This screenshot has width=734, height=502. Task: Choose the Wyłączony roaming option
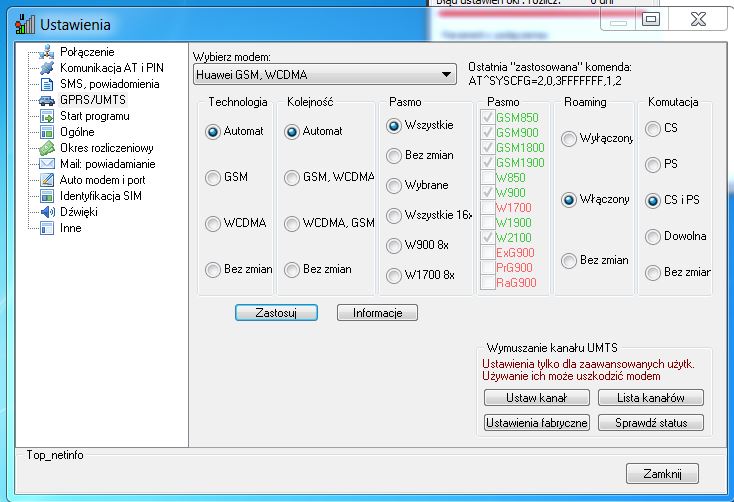pyautogui.click(x=569, y=139)
